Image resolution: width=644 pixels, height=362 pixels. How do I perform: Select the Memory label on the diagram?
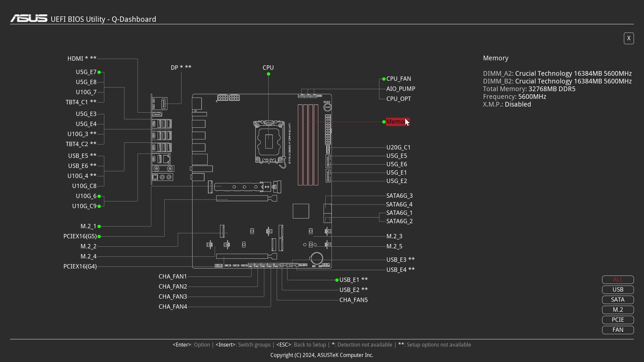[398, 122]
